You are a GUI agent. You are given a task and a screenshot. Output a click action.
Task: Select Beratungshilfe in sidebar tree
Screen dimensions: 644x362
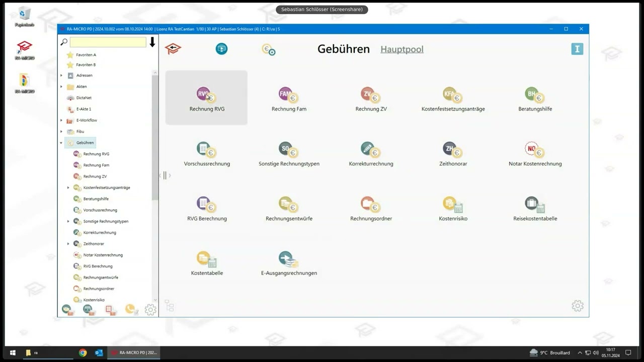tap(96, 199)
